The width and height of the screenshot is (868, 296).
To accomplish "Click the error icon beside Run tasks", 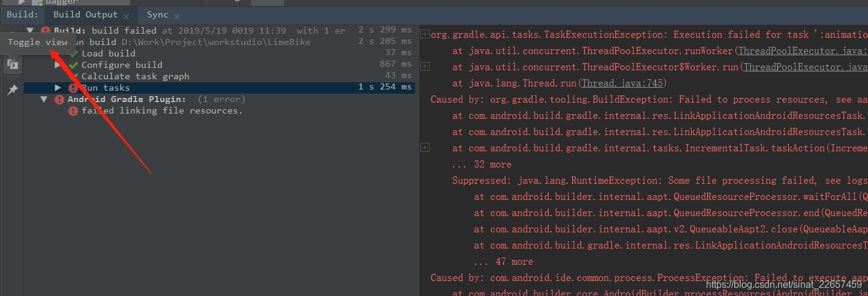I will click(x=73, y=88).
